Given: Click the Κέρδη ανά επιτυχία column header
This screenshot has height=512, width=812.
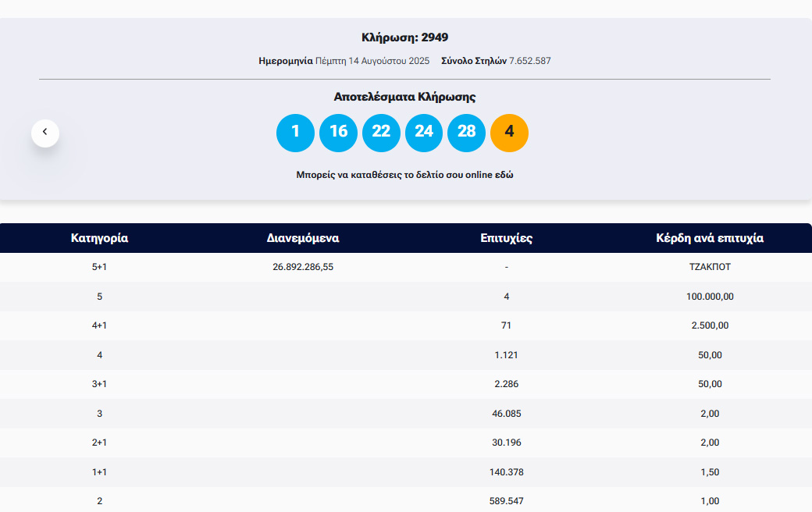Looking at the screenshot, I should click(710, 238).
